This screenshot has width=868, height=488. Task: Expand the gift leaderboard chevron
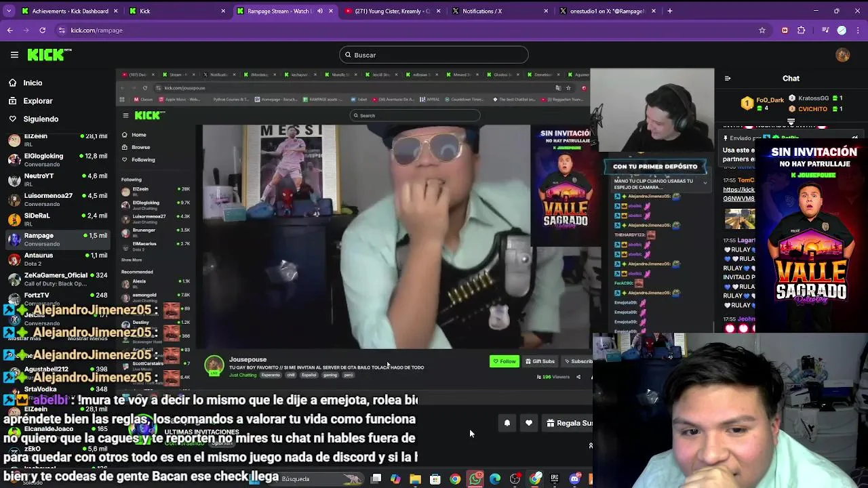791,122
